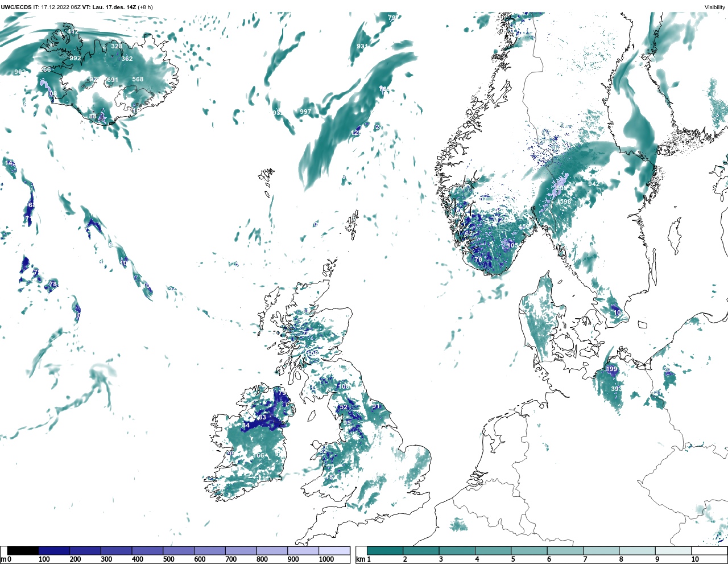Click the 500 tick label on metre legend
This screenshot has height=564, width=728.
(x=169, y=559)
